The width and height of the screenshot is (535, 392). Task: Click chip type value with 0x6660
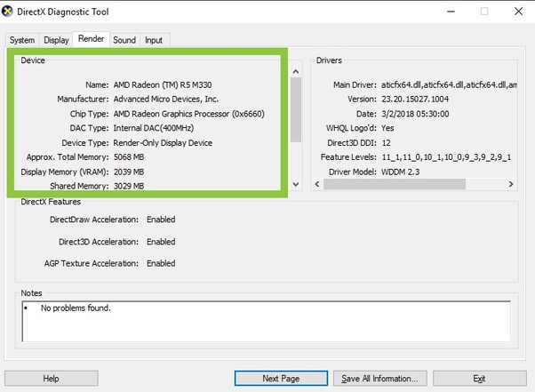[189, 114]
